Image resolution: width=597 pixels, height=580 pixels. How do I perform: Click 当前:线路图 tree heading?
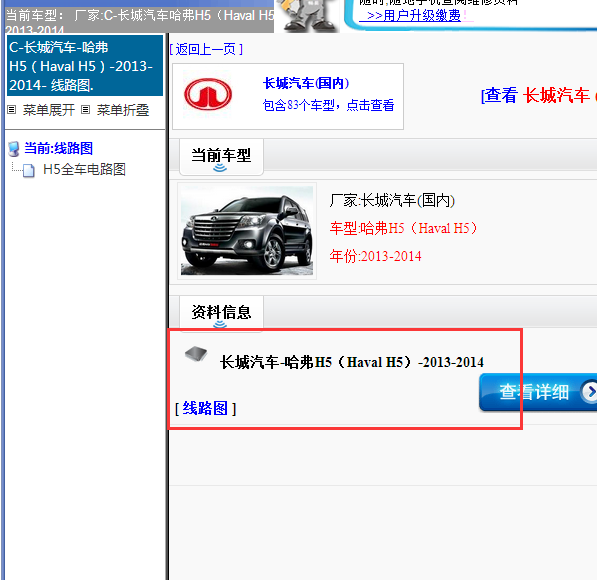pos(59,148)
